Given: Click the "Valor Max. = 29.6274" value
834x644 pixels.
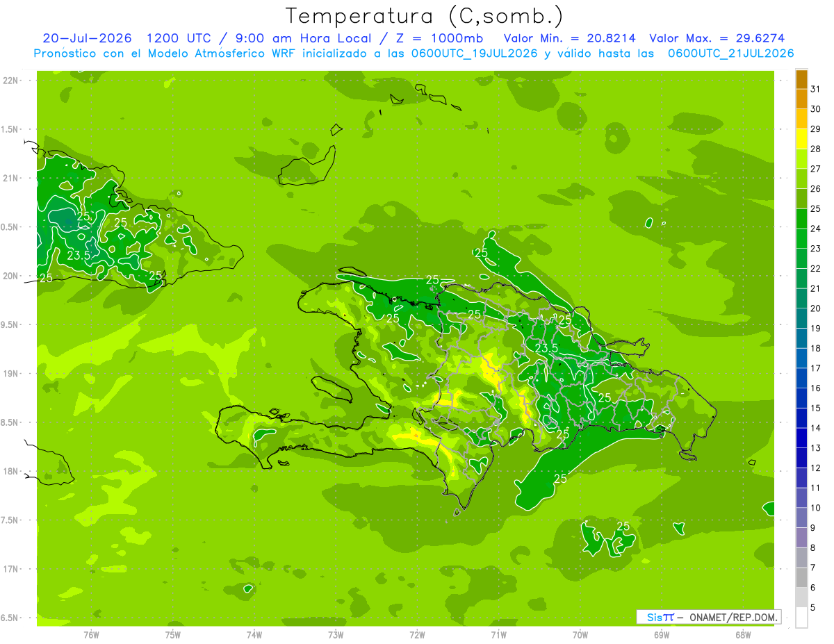Looking at the screenshot, I should click(x=717, y=38).
